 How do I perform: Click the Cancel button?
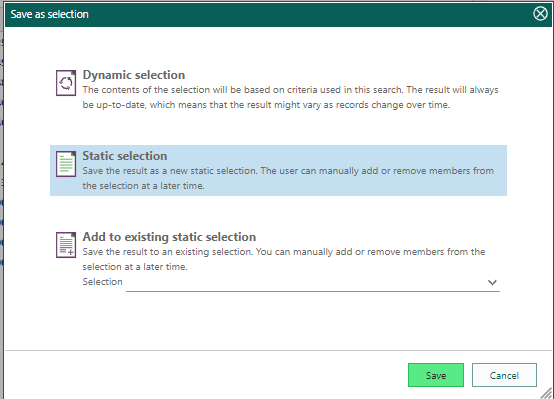point(504,375)
